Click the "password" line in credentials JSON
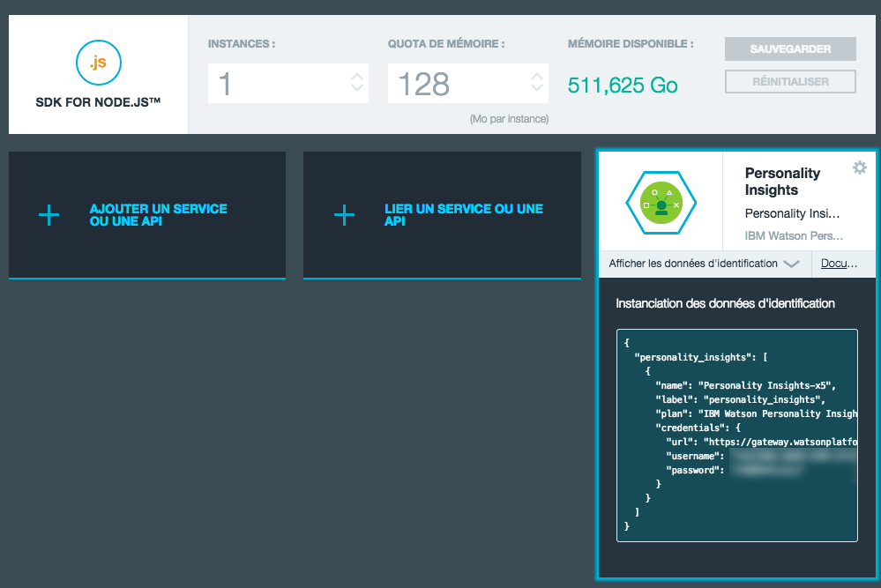881x588 pixels. coord(735,470)
